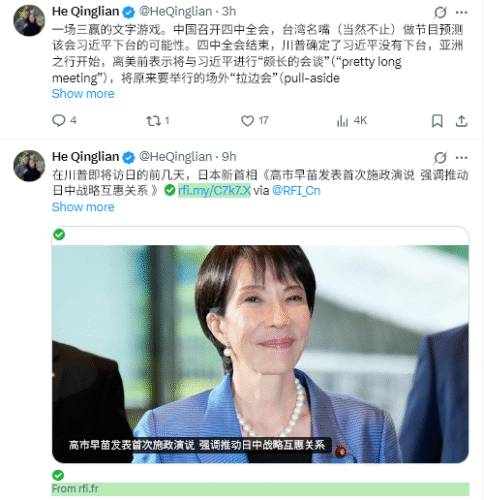Click the Grok icon on the first tweet
The height and width of the screenshot is (500, 484).
440,12
